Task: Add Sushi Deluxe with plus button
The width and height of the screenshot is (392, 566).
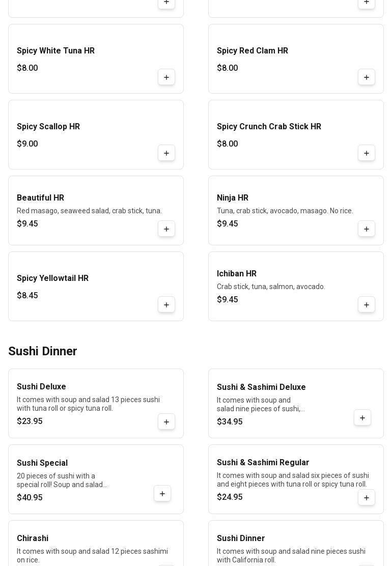Action: click(166, 421)
